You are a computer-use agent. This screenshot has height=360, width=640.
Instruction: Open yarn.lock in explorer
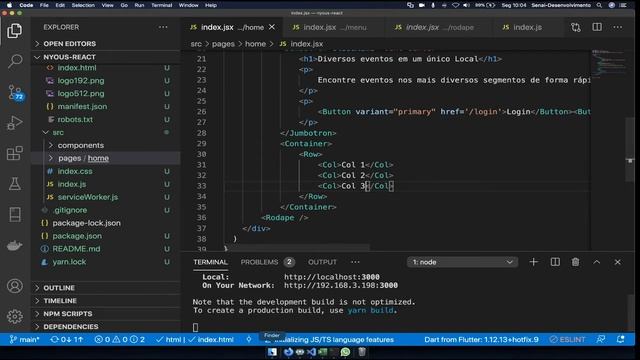click(x=69, y=262)
